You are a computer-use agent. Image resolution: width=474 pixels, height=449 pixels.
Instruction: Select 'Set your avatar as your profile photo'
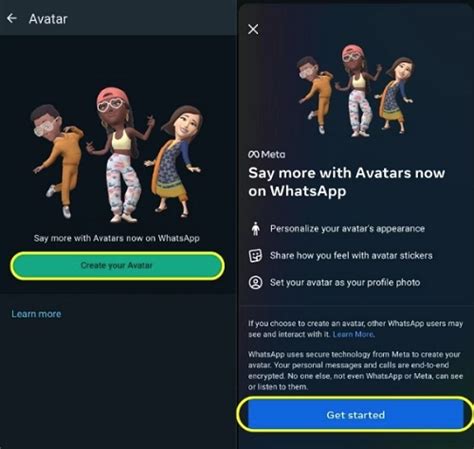point(345,283)
